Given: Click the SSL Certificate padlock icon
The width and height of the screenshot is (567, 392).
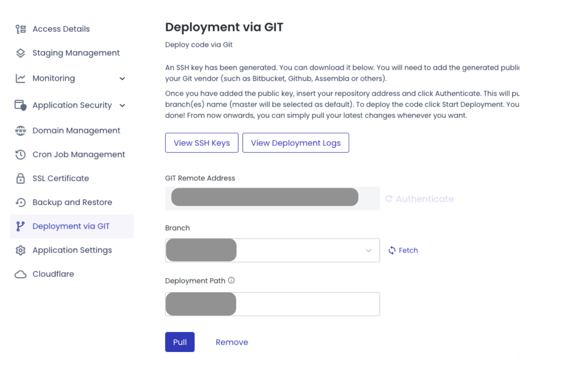Looking at the screenshot, I should click(x=21, y=178).
